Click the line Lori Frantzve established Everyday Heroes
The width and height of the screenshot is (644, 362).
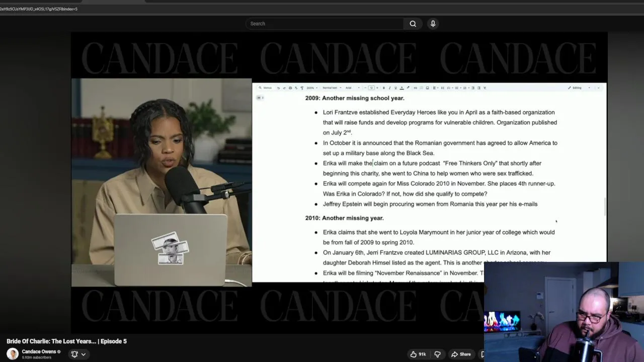[439, 112]
